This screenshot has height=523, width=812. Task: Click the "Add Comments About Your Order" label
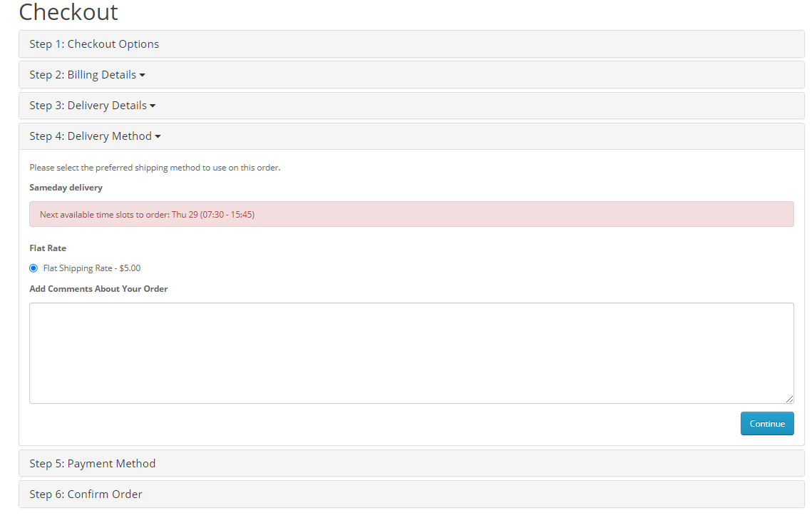[x=98, y=289]
